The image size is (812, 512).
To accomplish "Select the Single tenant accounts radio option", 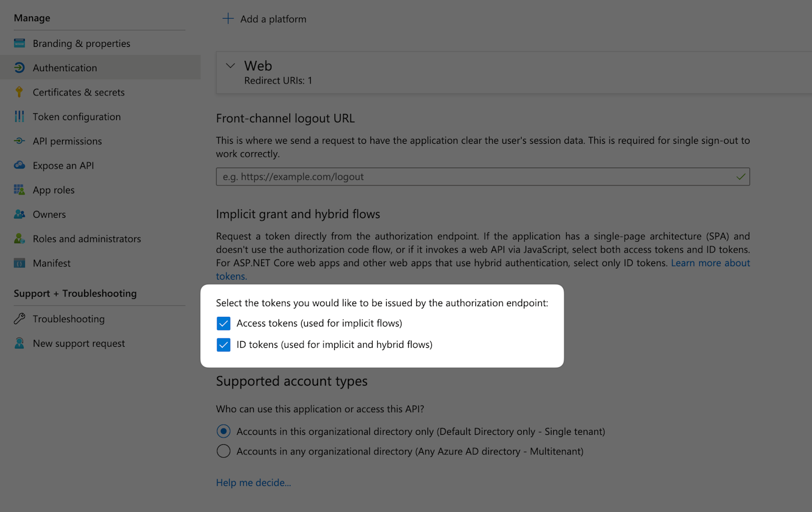I will (223, 431).
